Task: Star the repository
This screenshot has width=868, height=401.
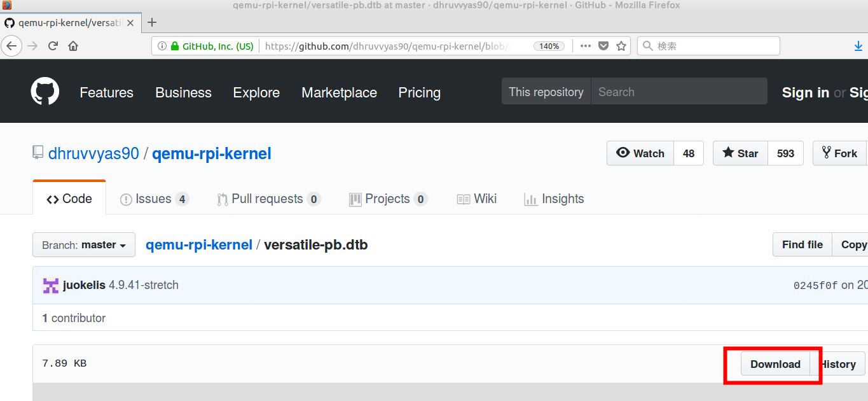Action: 740,153
